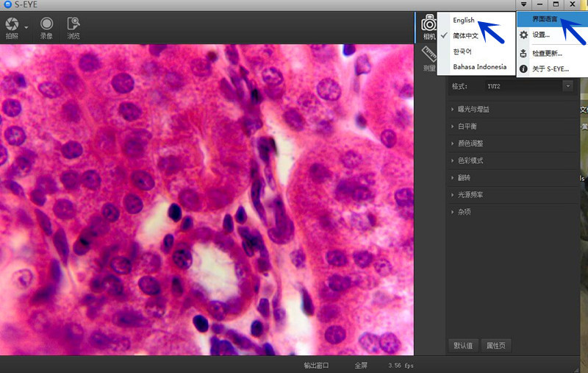Image resolution: width=588 pixels, height=373 pixels.
Task: Open the 测量 measurement ruler icon
Action: click(429, 54)
